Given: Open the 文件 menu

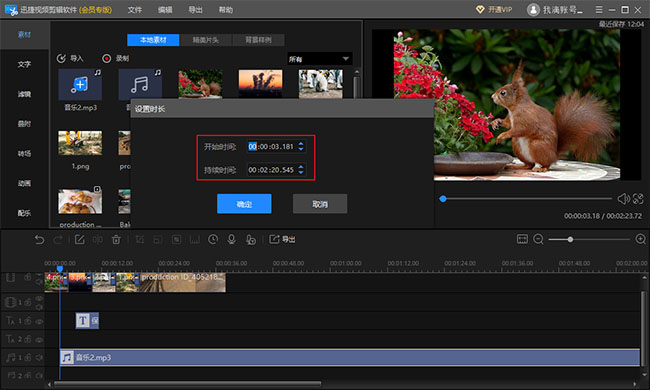Looking at the screenshot, I should [x=134, y=10].
